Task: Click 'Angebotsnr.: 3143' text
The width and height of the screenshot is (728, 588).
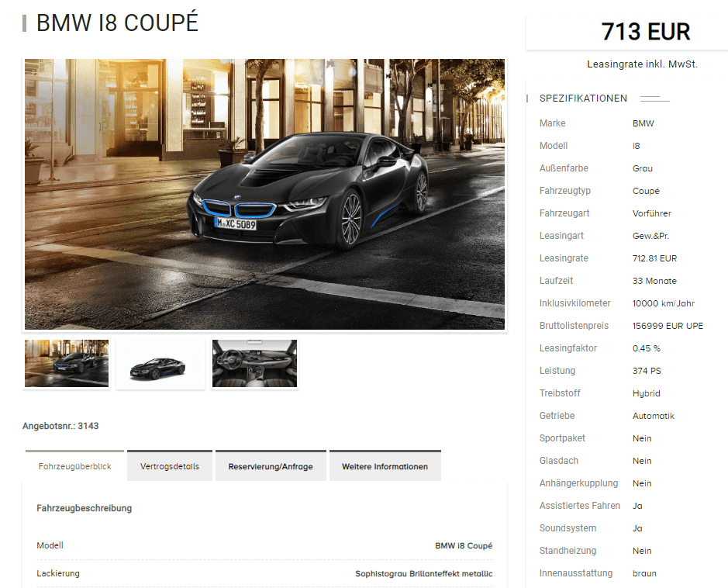Action: 60,426
